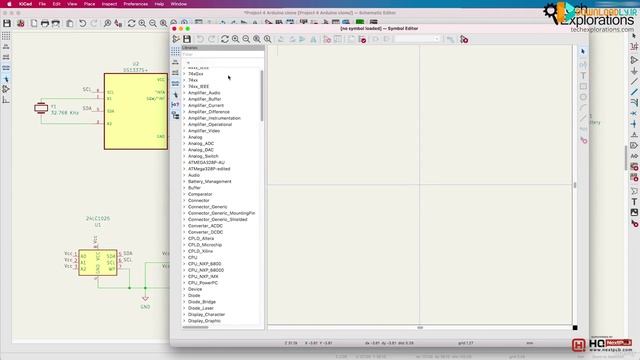Toggle pin electrical type display icon

click(175, 105)
